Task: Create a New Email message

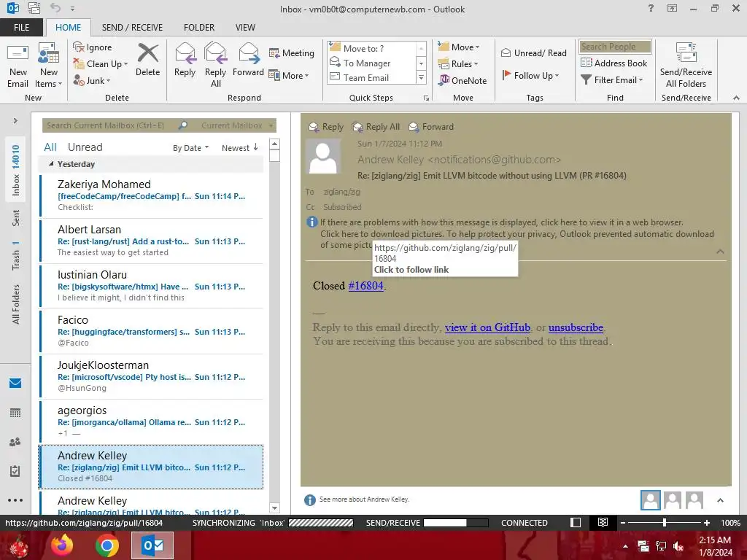Action: pyautogui.click(x=18, y=66)
